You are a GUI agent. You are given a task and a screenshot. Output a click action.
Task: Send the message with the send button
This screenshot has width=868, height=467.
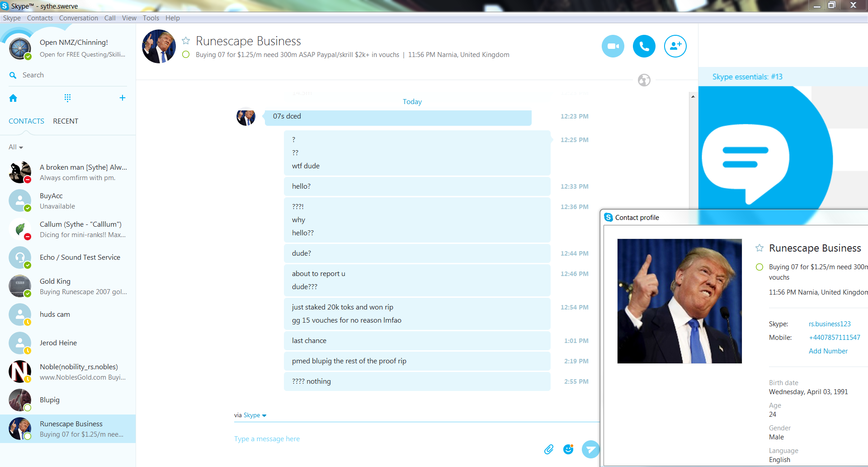[x=590, y=449]
